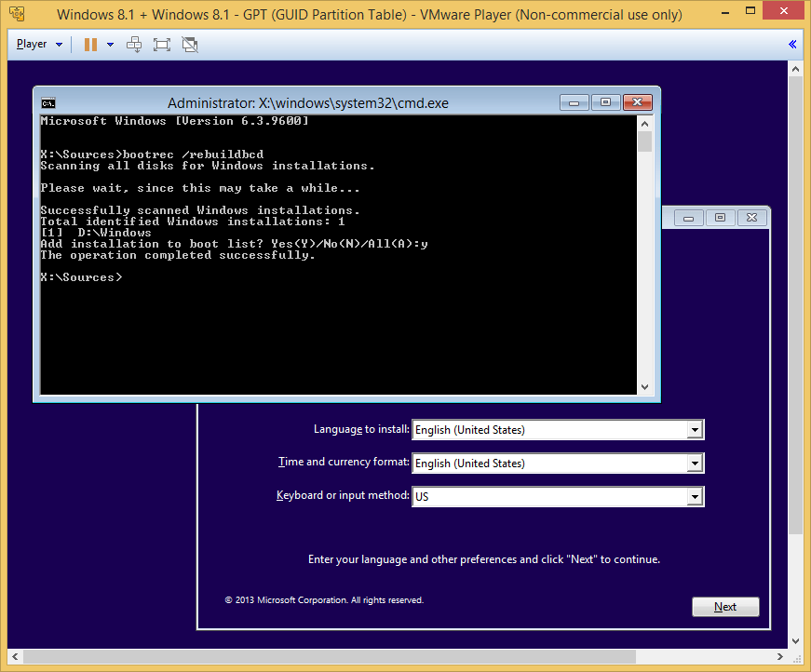Click the VMware Player title bar icon
The image size is (811, 672).
[x=16, y=14]
